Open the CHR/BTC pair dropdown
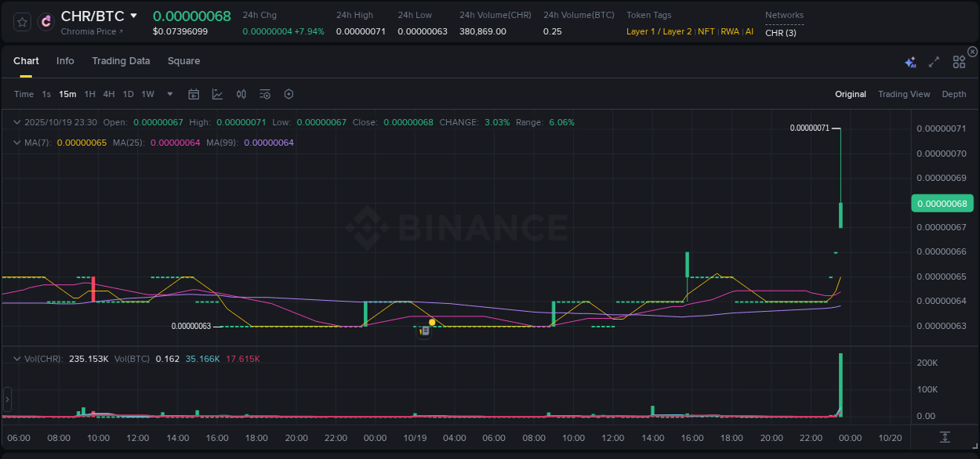The height and width of the screenshot is (459, 980). tap(133, 15)
